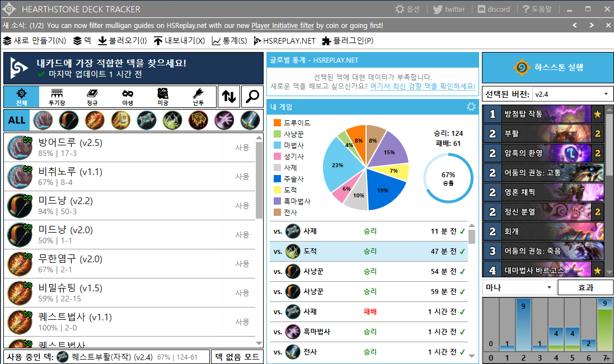This screenshot has height=364, width=614.
Task: Open the 옵션 settings gear
Action: coord(407,9)
